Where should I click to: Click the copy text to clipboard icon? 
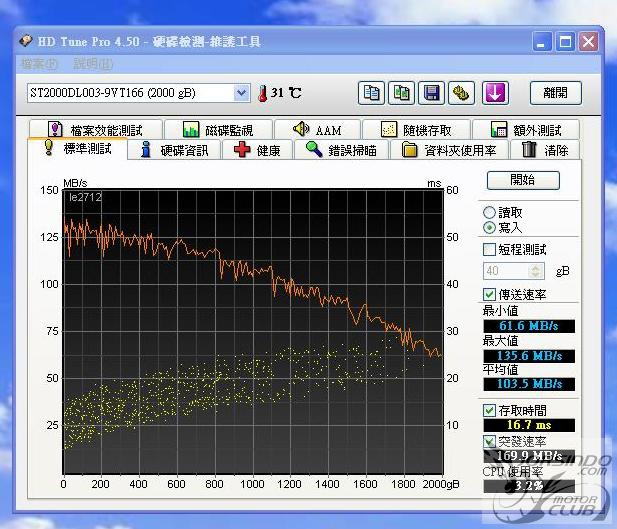tap(371, 93)
